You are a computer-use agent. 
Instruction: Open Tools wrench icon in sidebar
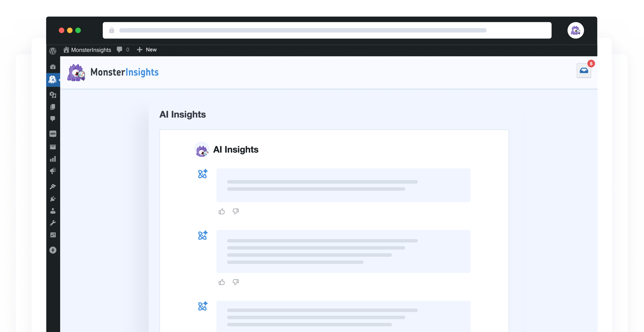(53, 223)
